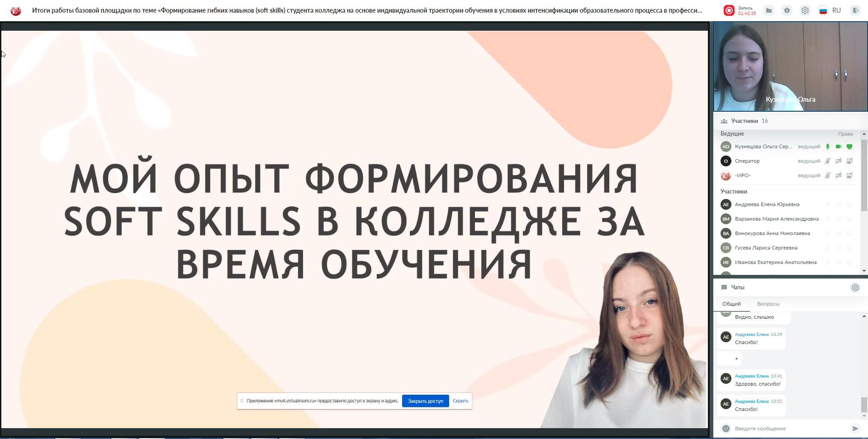Click the webinar title text in the header
The height and width of the screenshot is (439, 868).
367,10
